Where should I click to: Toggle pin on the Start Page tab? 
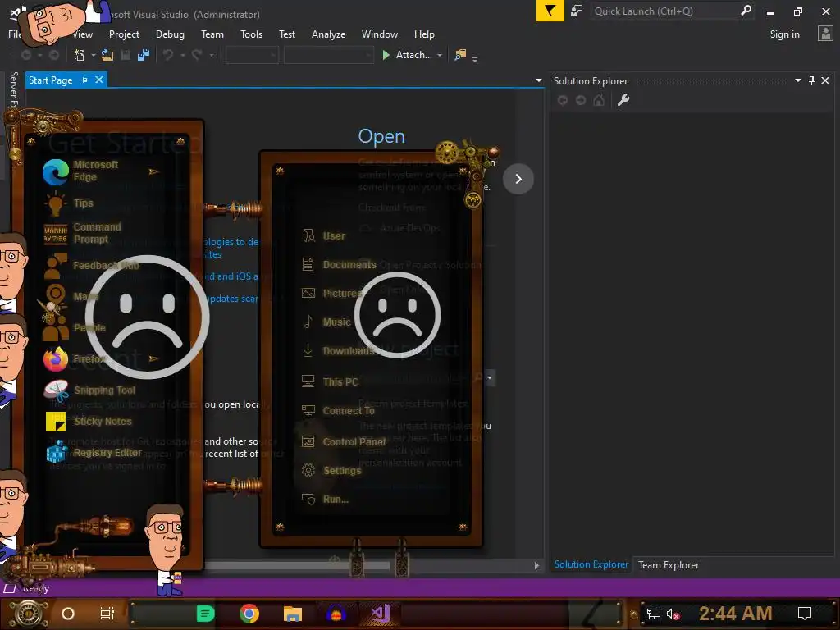coord(84,80)
